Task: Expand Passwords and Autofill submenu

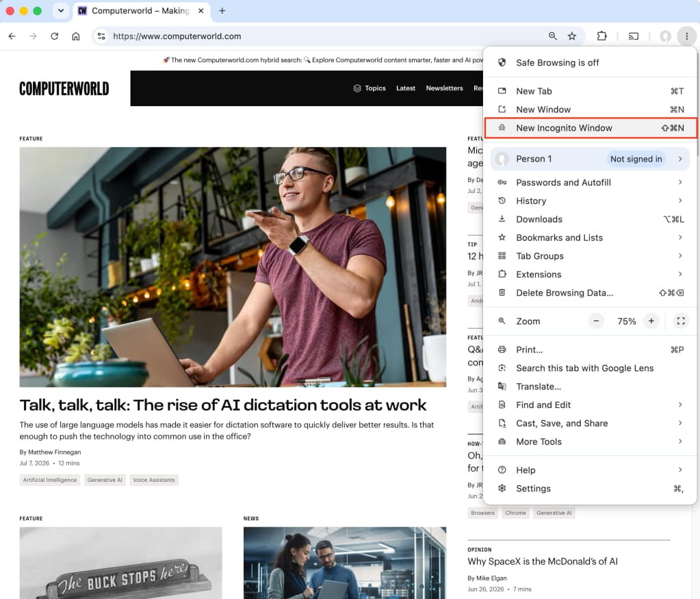Action: point(590,182)
